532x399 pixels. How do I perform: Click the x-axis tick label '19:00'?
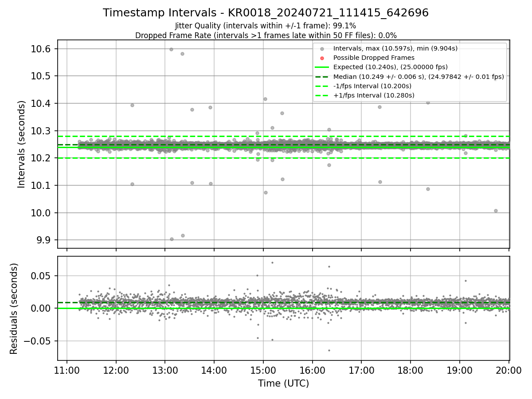coord(459,370)
